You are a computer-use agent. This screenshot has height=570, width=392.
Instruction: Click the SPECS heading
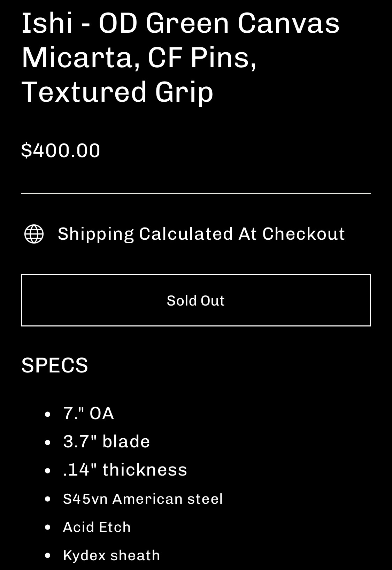click(55, 365)
